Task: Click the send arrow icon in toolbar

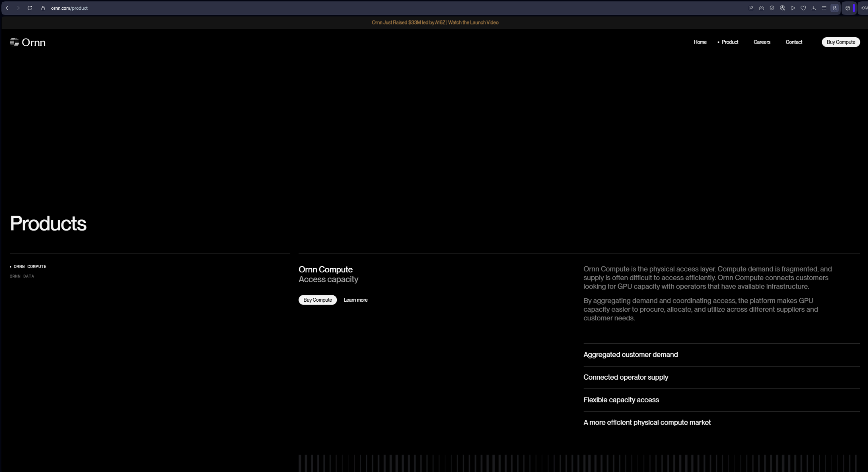Action: coord(793,8)
